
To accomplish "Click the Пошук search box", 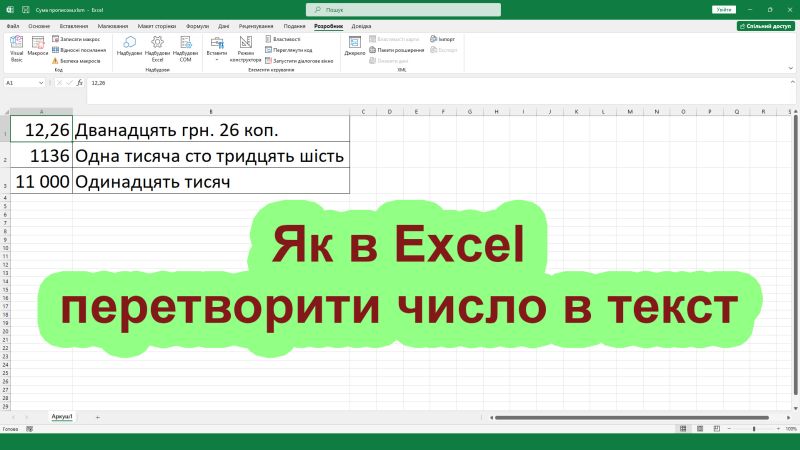I will [403, 10].
